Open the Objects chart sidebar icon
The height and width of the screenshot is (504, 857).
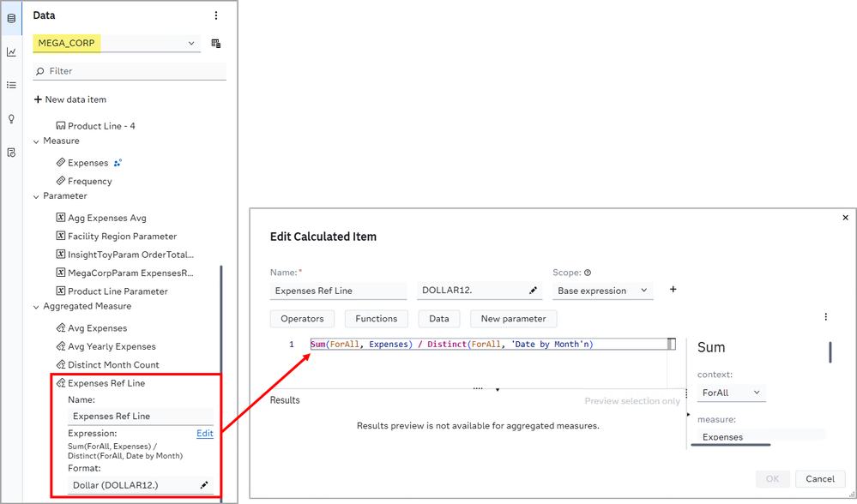pos(11,52)
